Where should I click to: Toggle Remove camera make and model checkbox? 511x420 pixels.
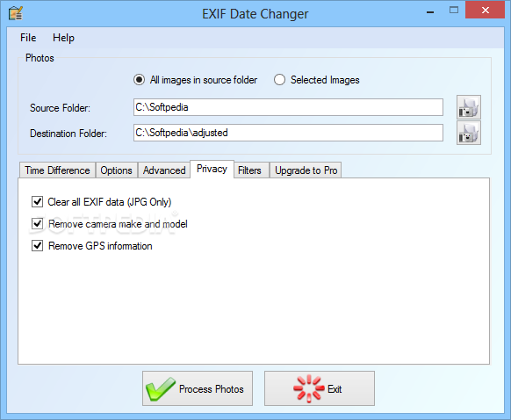(37, 224)
